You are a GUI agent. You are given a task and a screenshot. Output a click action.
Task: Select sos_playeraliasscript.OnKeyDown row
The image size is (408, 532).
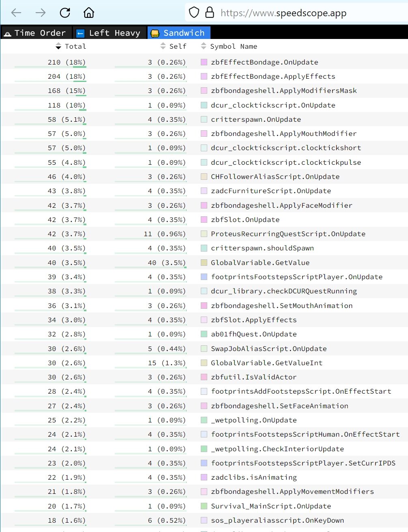277,520
